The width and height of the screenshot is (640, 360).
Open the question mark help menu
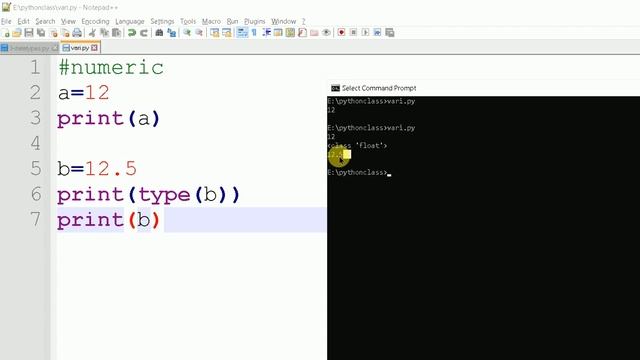(x=303, y=21)
